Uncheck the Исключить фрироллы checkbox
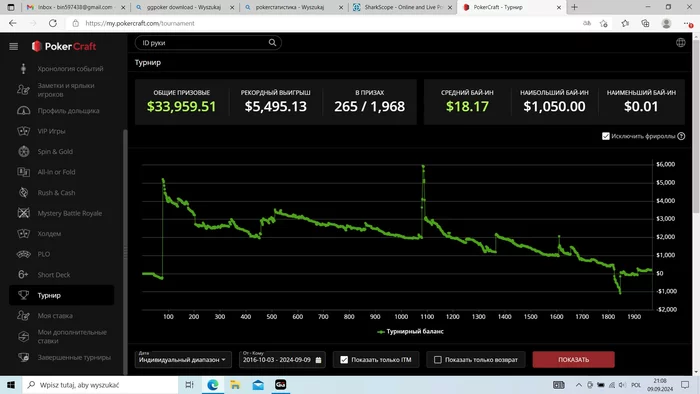Screen dimensions: 700x394 605,136
